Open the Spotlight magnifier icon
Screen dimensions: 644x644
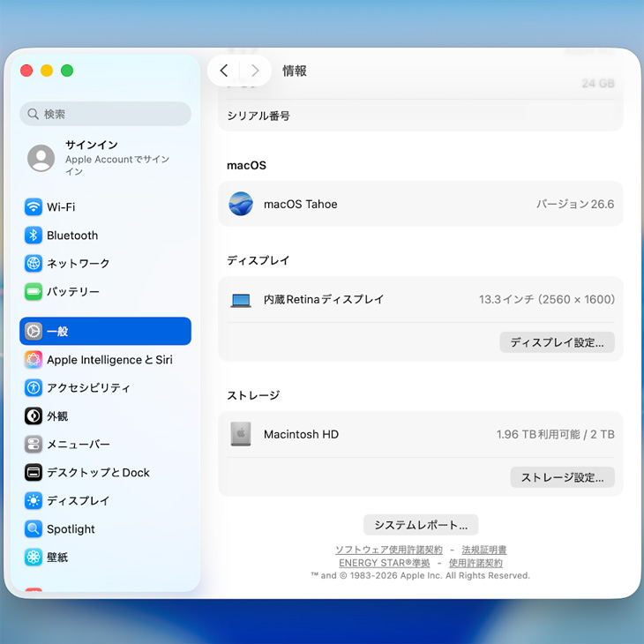34,529
